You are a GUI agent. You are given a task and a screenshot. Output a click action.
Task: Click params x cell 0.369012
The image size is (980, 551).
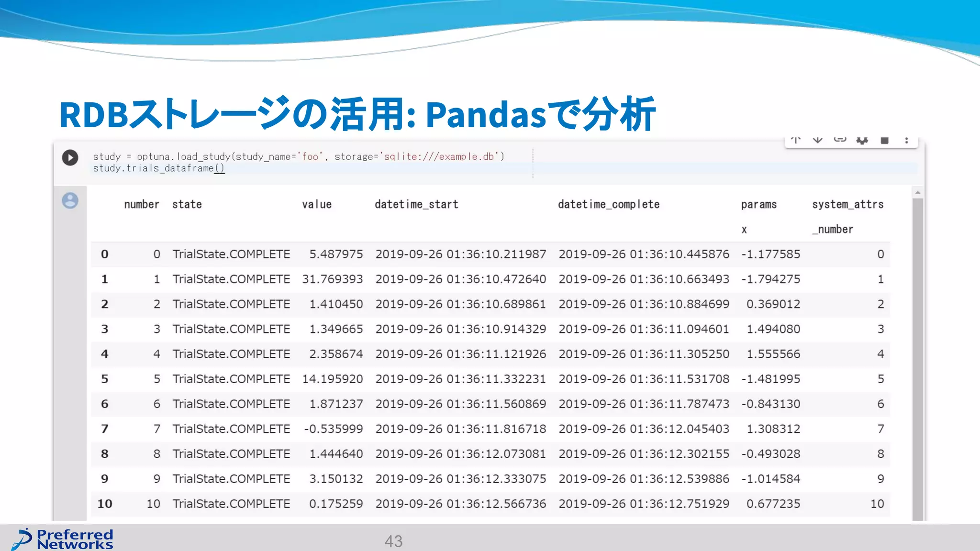pyautogui.click(x=773, y=304)
